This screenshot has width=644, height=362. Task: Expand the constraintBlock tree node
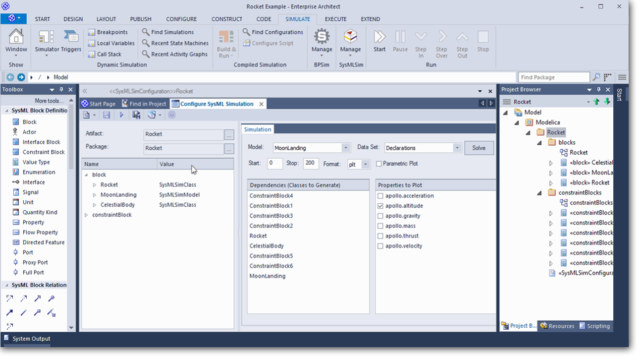pyautogui.click(x=86, y=215)
